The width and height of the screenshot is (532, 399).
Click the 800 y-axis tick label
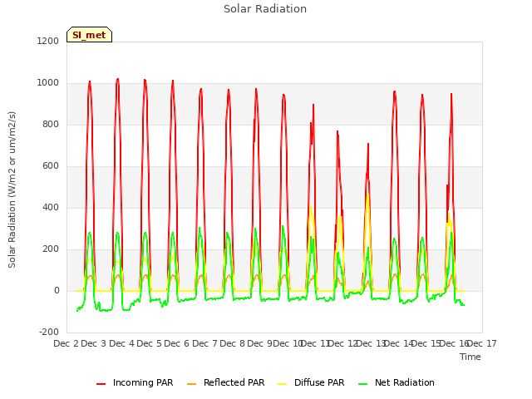pos(51,124)
